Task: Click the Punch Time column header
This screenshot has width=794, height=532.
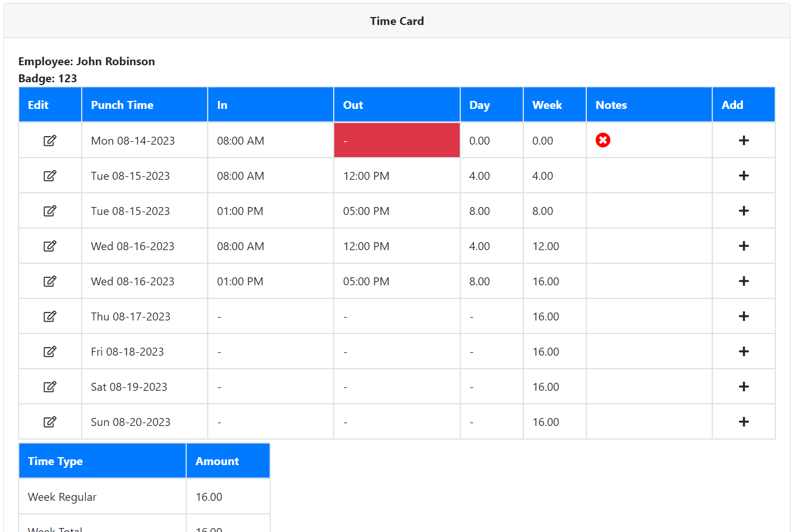Action: click(122, 105)
